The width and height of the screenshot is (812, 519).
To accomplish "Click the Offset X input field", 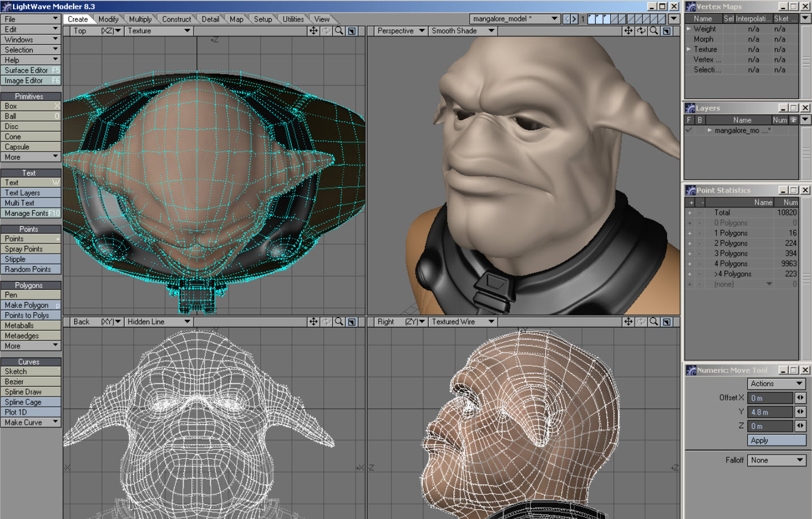I will click(770, 398).
